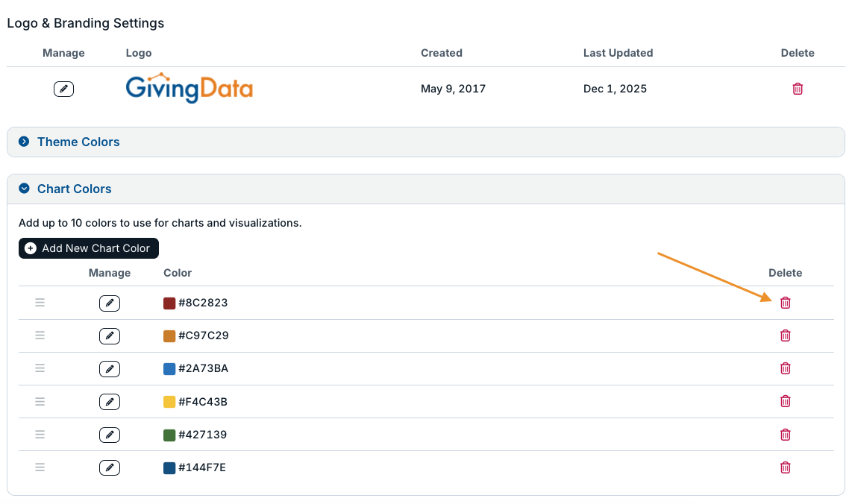Image resolution: width=852 pixels, height=504 pixels.
Task: Edit chart color #144F7E
Action: (109, 467)
